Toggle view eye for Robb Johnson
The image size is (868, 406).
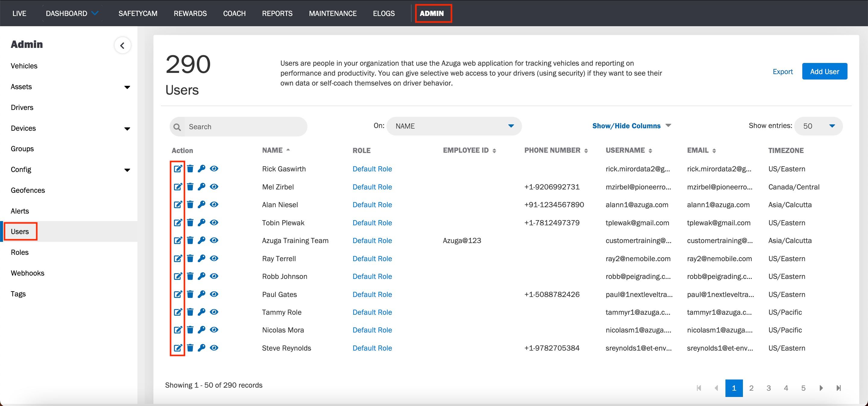214,276
